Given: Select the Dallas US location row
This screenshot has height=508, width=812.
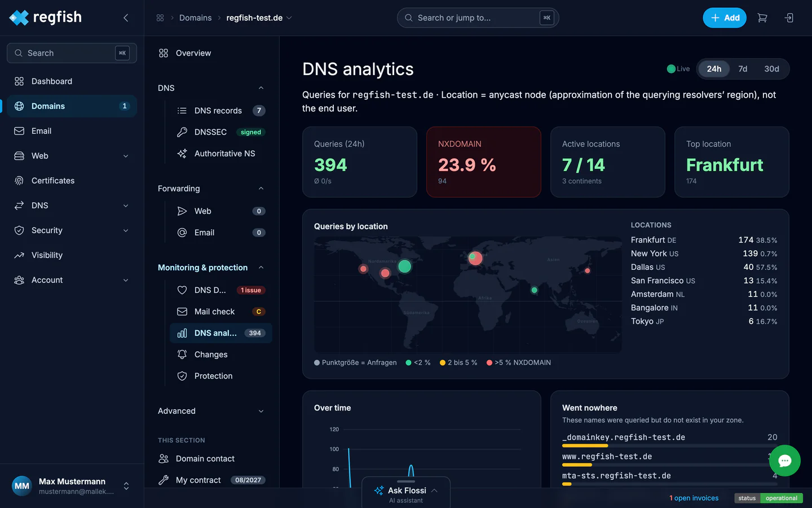Looking at the screenshot, I should point(704,267).
